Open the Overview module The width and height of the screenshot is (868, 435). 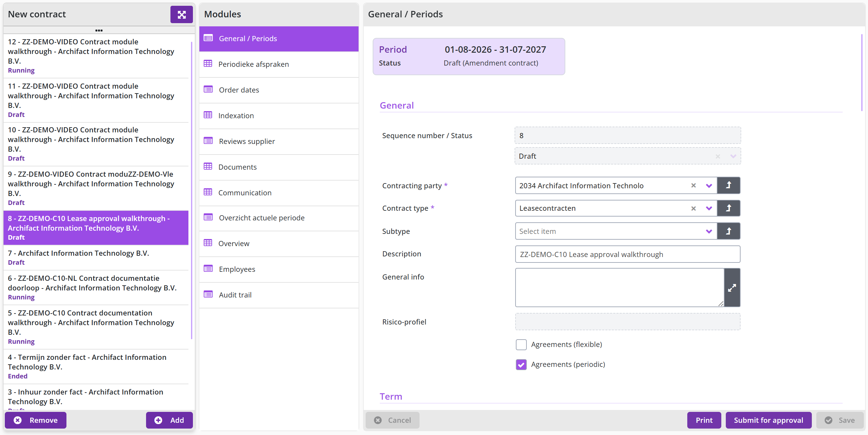click(x=279, y=244)
